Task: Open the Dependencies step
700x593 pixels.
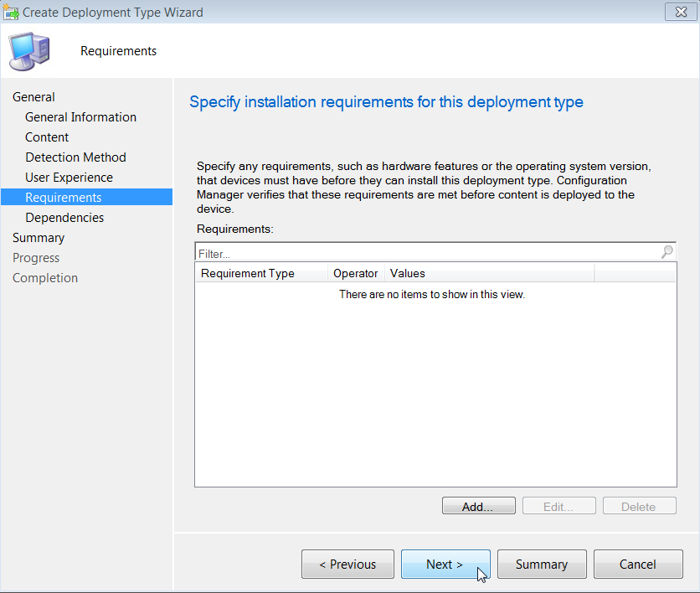Action: point(64,217)
